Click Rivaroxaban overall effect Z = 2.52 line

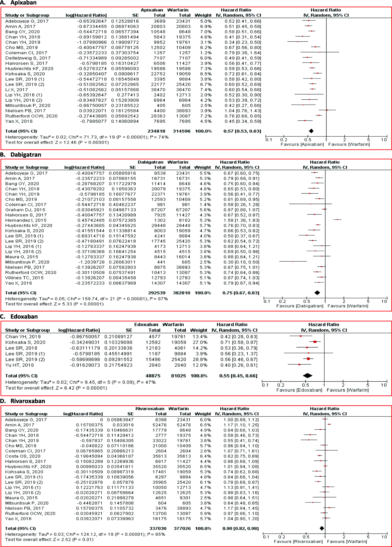click(x=49, y=540)
